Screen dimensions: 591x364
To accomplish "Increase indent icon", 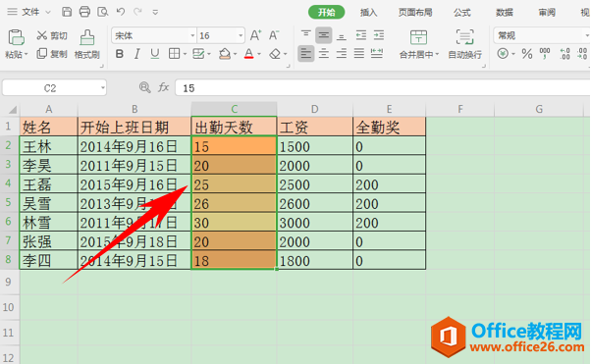I will 379,35.
